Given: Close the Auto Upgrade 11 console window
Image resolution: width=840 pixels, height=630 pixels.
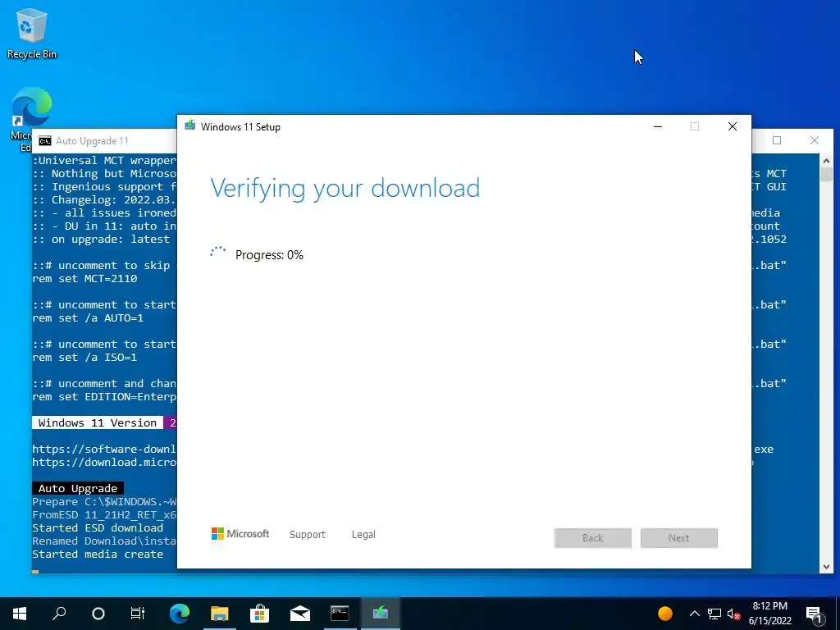Looking at the screenshot, I should pos(815,140).
